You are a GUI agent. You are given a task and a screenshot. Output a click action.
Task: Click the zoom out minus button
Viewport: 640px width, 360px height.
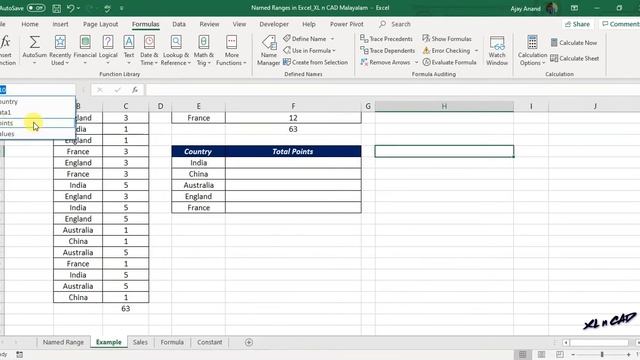click(x=573, y=354)
